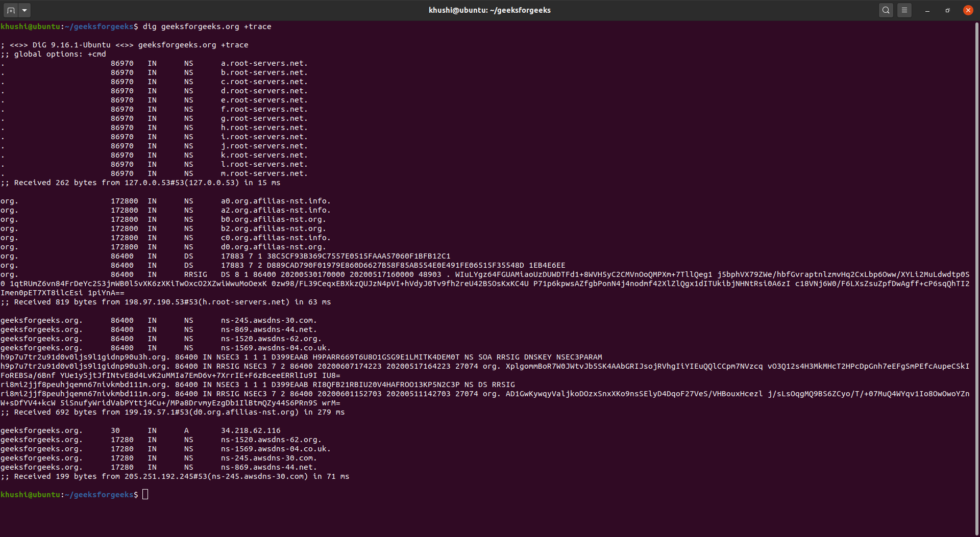Screen dimensions: 980x537
Task: Click the cursor at the bottom prompt
Action: (x=145, y=494)
